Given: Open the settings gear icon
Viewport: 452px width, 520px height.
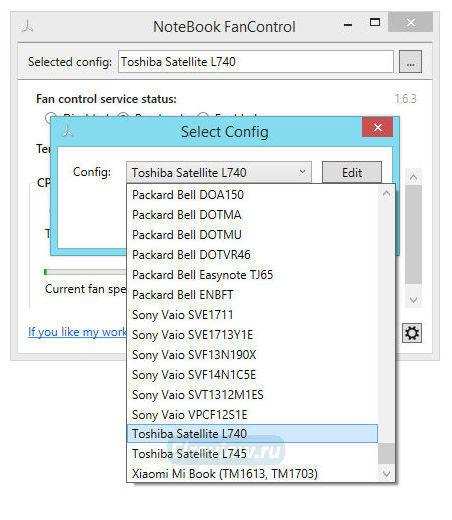Looking at the screenshot, I should pos(412,333).
